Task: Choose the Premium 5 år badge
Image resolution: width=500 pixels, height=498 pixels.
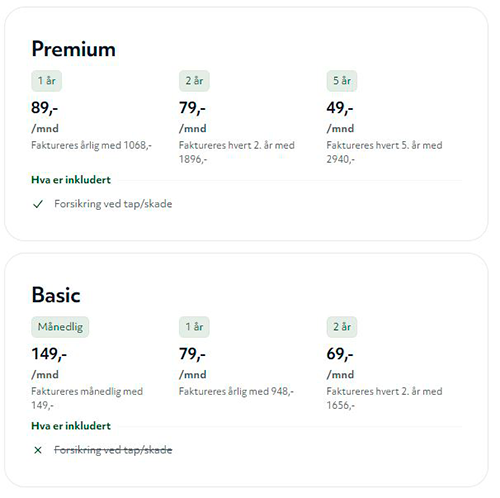Action: point(342,81)
